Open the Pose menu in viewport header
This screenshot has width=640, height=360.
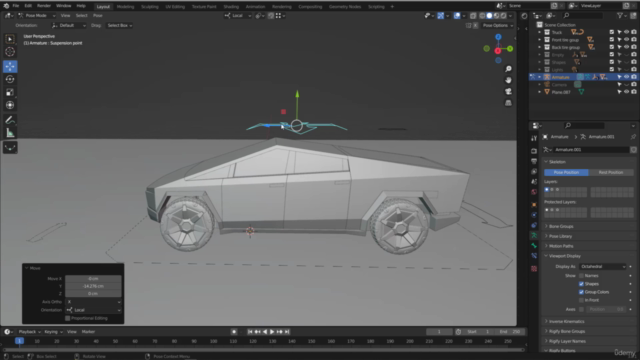coord(98,16)
